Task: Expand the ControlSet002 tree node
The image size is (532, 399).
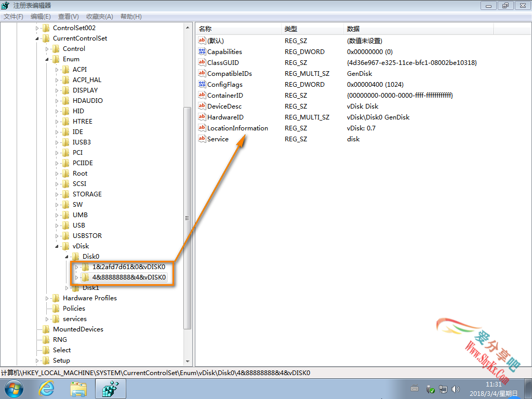Action: pos(37,28)
